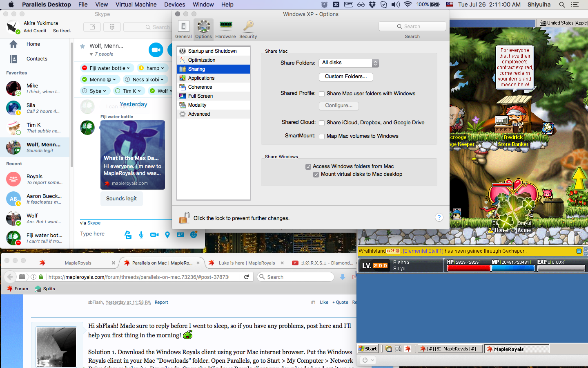The image size is (588, 368).
Task: Open the emoticon picker in Skype
Action: click(194, 235)
